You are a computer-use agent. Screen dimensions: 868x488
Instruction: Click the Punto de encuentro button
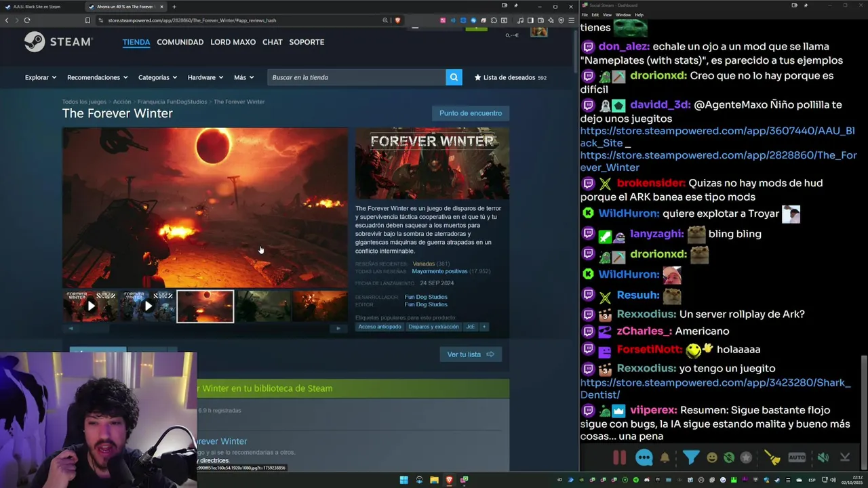pyautogui.click(x=471, y=113)
